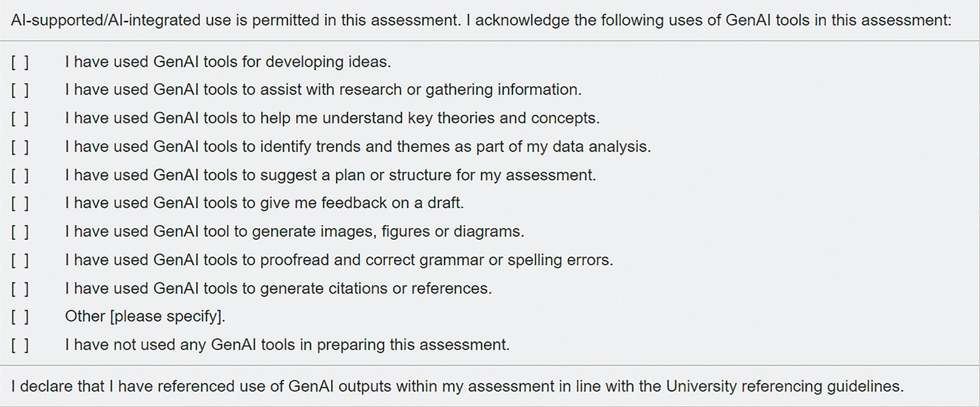Click the 'identify trends and themes' statement text

[x=358, y=147]
